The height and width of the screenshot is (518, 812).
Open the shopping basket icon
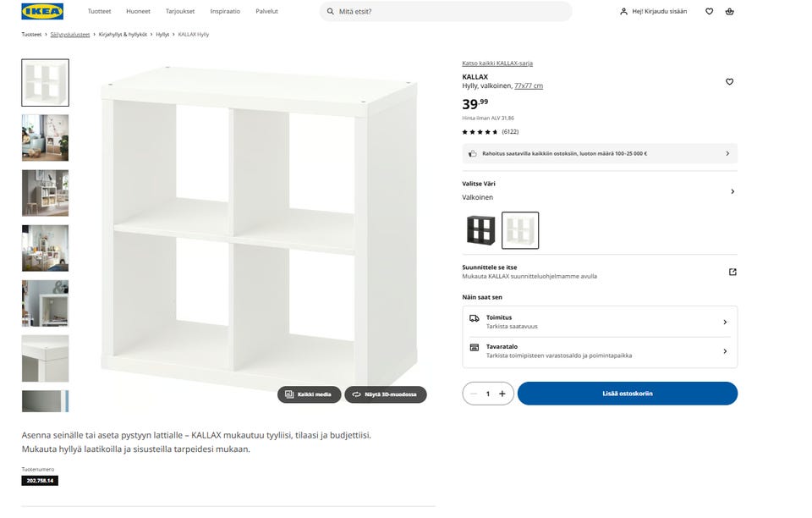tap(729, 11)
